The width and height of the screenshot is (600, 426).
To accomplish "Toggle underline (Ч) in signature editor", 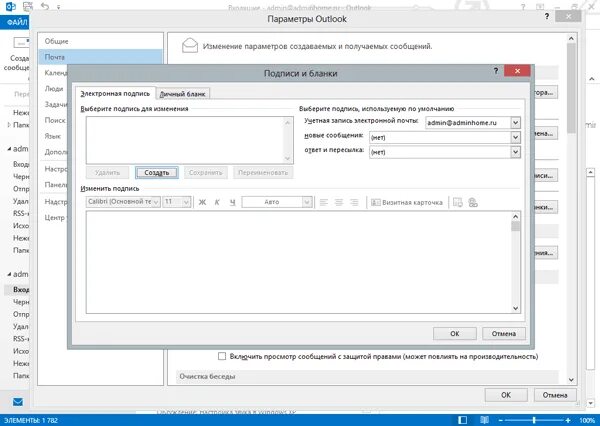I will [232, 202].
